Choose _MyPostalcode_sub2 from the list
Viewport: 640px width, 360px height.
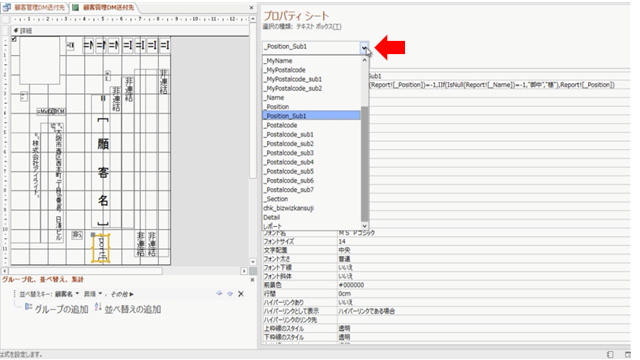click(311, 88)
